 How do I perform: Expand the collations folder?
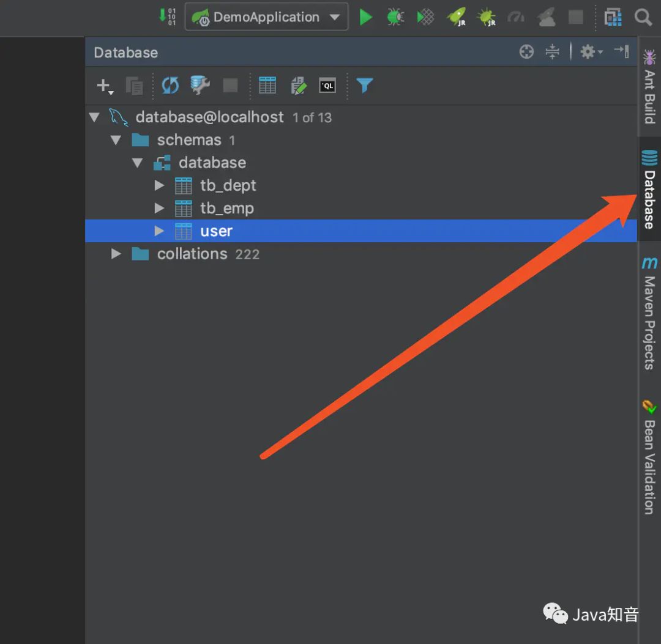pyautogui.click(x=116, y=254)
